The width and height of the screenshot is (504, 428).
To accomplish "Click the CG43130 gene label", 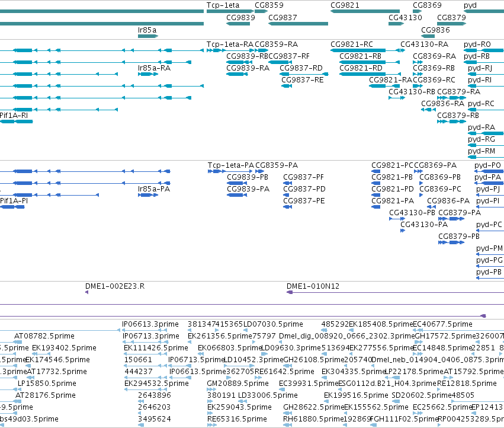I will [405, 17].
